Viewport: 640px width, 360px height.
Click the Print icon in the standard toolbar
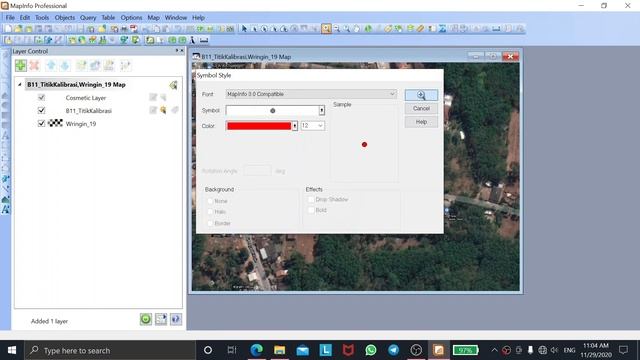pyautogui.click(x=124, y=29)
